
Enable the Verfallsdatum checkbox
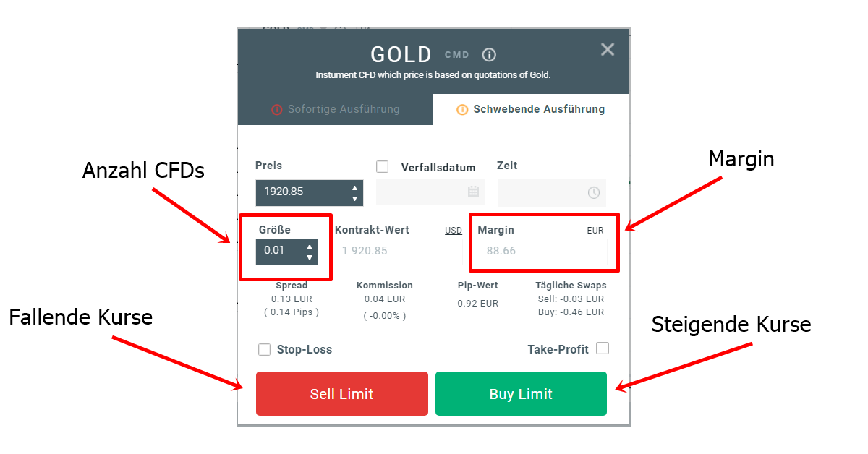coord(383,166)
